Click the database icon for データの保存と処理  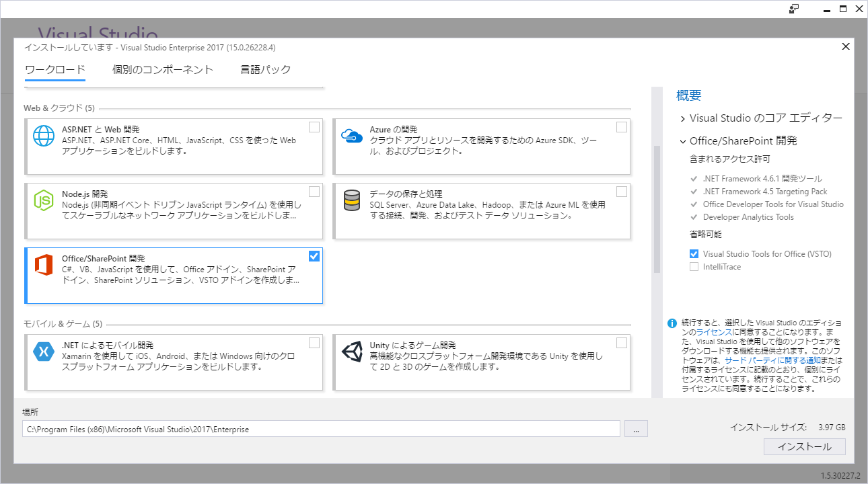click(352, 200)
